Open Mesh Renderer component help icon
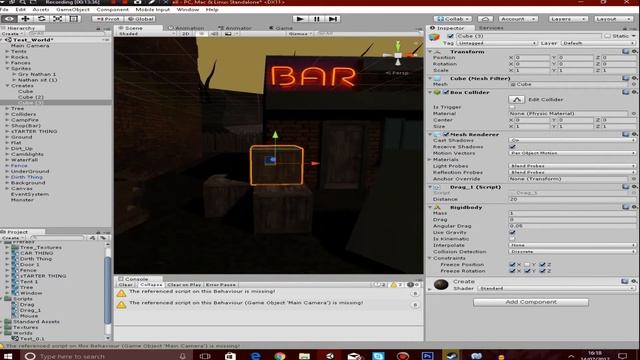This screenshot has width=640, height=360. tap(626, 134)
